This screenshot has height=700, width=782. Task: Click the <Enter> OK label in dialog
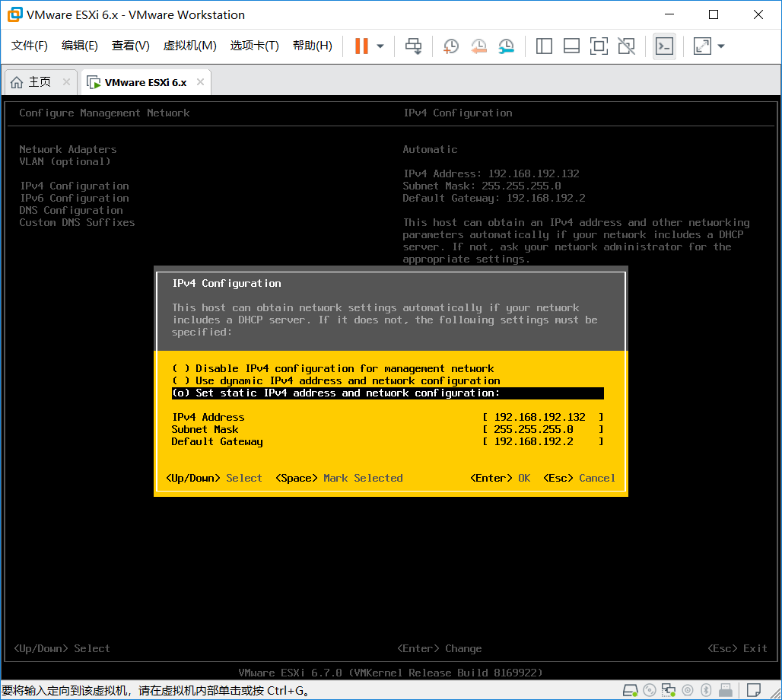501,478
